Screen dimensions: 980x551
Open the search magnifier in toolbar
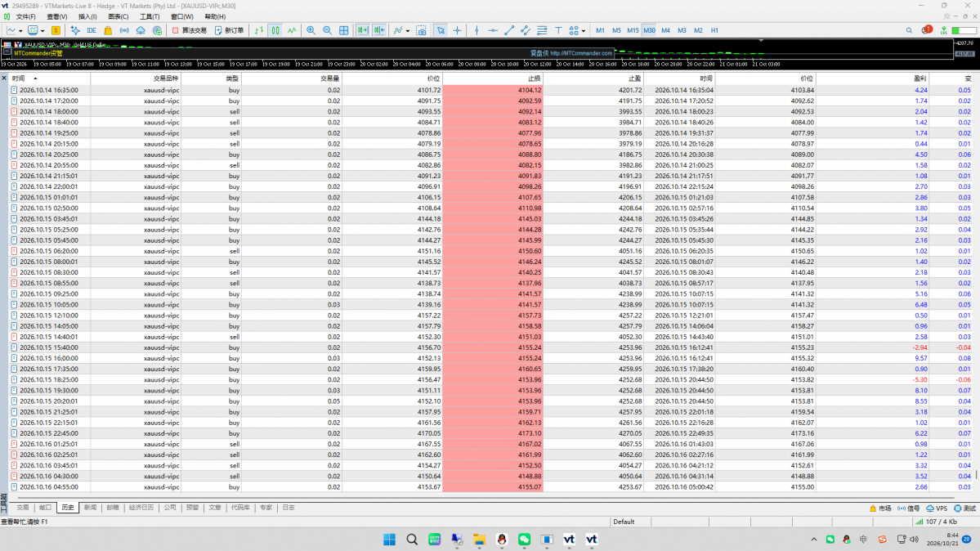(x=909, y=30)
